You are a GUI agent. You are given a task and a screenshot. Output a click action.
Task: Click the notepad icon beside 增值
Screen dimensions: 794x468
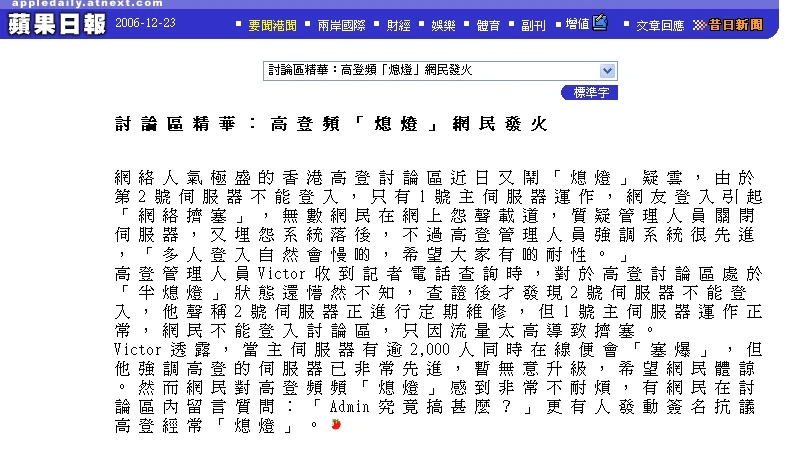point(600,22)
